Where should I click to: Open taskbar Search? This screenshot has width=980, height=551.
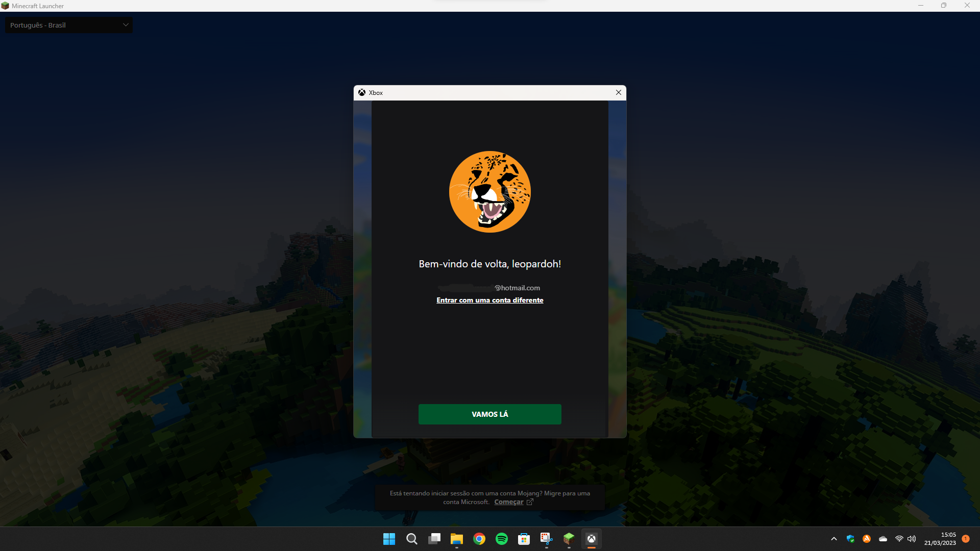pos(411,539)
